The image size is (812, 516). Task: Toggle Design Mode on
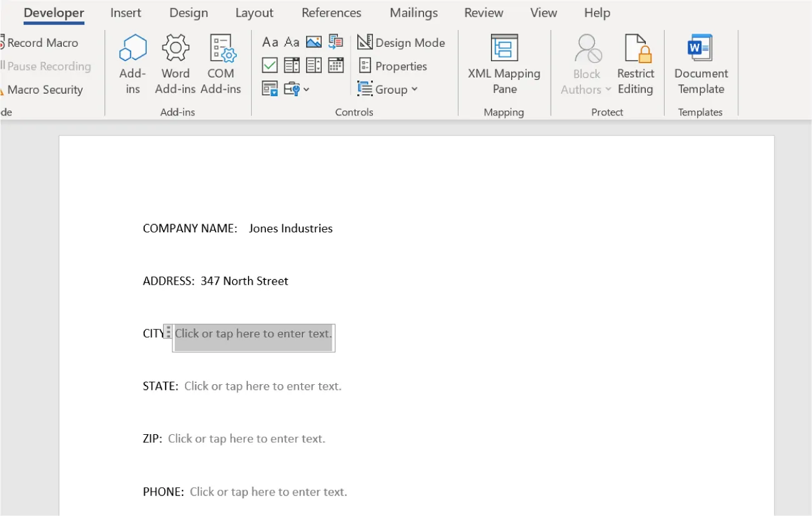point(402,42)
